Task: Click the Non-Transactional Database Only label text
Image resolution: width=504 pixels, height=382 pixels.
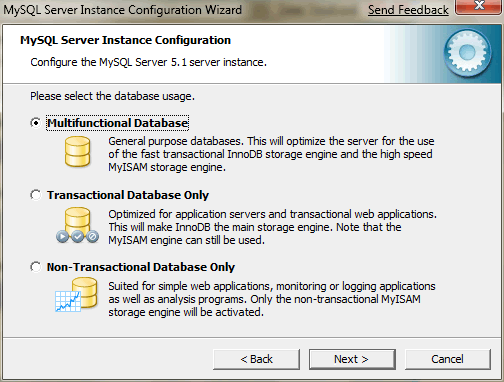Action: coord(141,267)
